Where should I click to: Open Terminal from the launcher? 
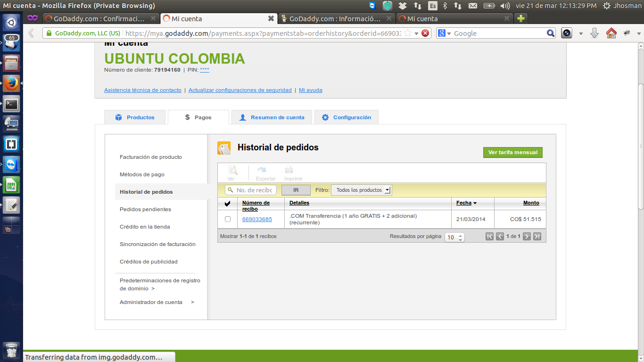(x=11, y=103)
